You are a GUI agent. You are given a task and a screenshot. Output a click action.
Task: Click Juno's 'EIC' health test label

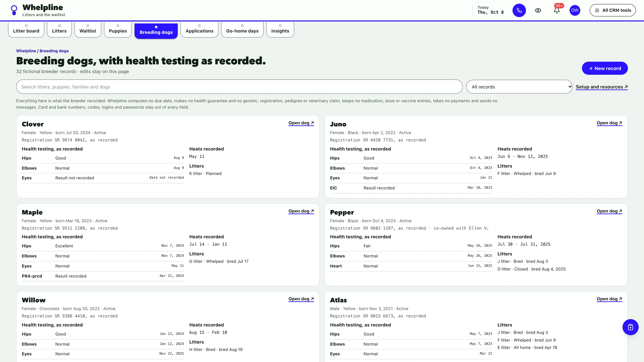pos(333,188)
